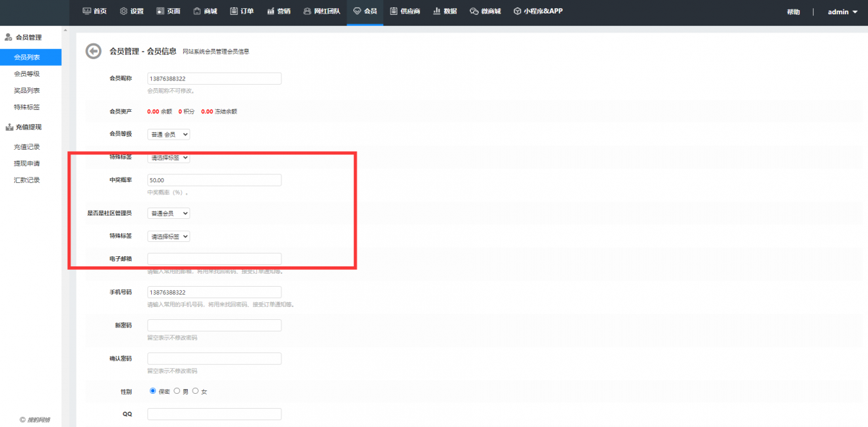The width and height of the screenshot is (868, 427).
Task: Open the 商城 shop bag icon
Action: [x=197, y=12]
